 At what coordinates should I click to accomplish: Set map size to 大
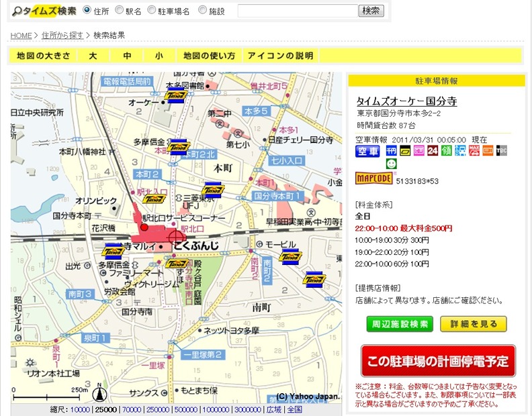click(x=93, y=56)
